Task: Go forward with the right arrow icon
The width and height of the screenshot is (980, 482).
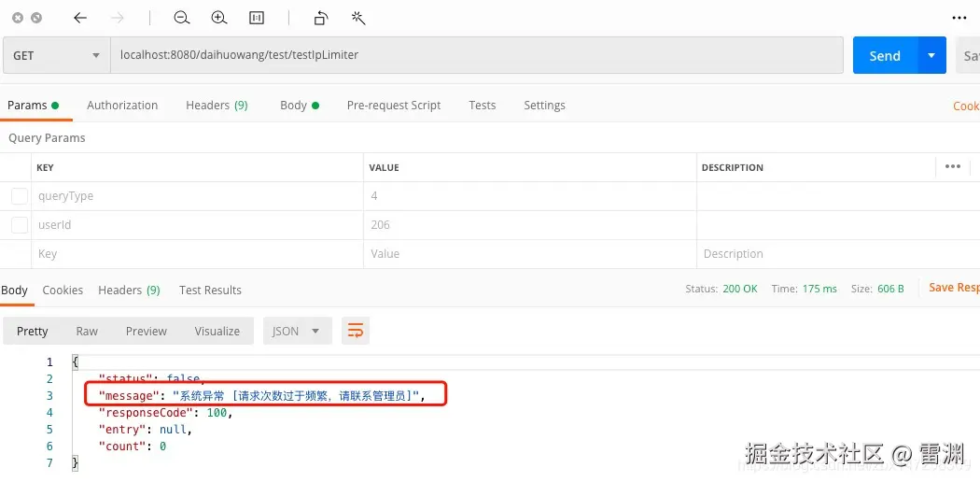Action: click(x=117, y=18)
